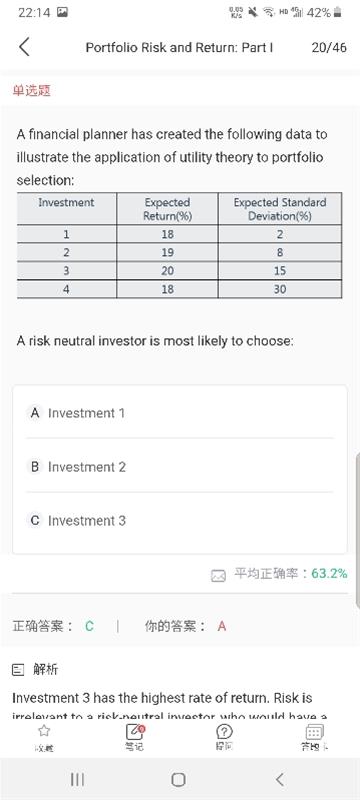The width and height of the screenshot is (360, 800).
Task: Tap the feedback icon beside accuracy rate
Action: pyautogui.click(x=218, y=576)
